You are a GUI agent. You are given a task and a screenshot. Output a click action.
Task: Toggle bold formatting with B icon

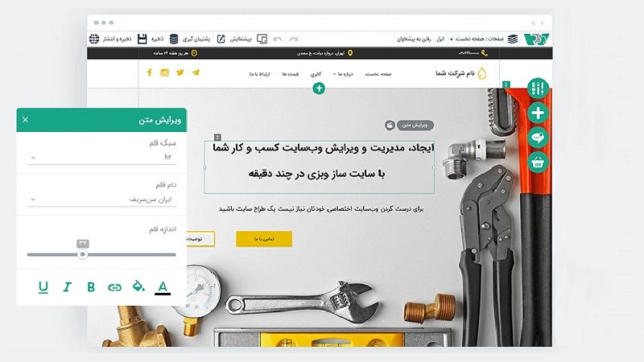click(x=91, y=287)
